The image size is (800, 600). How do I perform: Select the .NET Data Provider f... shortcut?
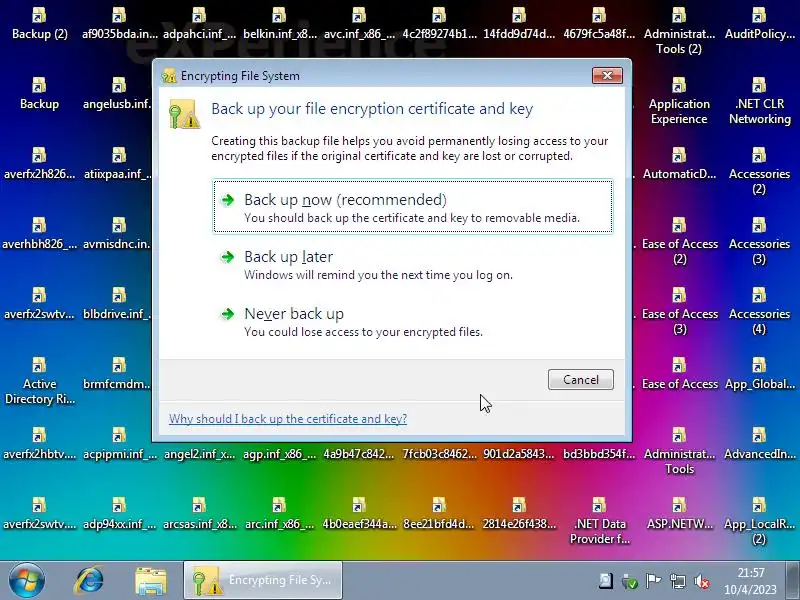pyautogui.click(x=599, y=520)
